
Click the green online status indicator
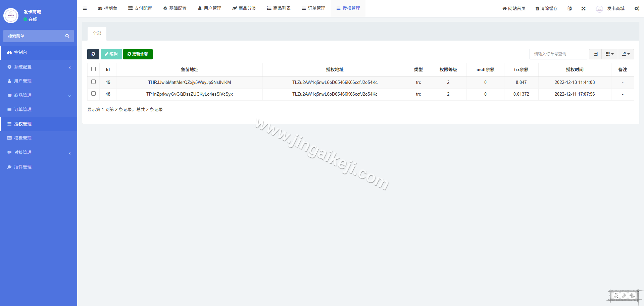coord(26,19)
